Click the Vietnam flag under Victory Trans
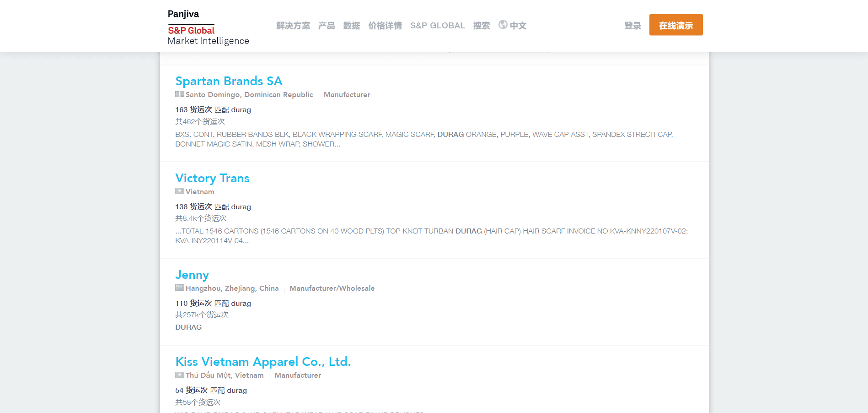 click(179, 191)
